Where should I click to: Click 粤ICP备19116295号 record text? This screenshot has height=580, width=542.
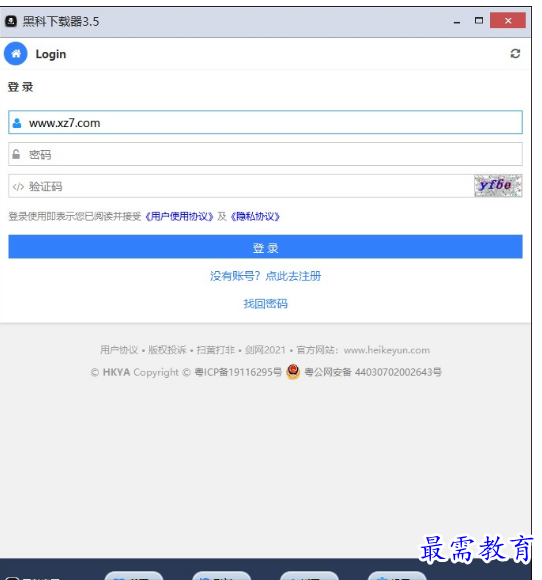(238, 372)
